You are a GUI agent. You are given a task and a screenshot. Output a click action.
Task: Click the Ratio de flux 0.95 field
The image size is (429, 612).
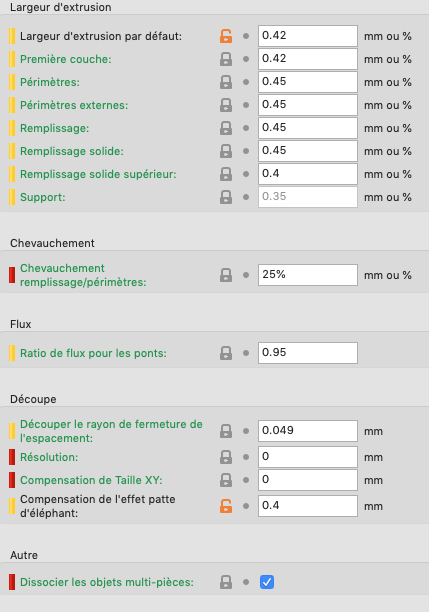coord(308,353)
